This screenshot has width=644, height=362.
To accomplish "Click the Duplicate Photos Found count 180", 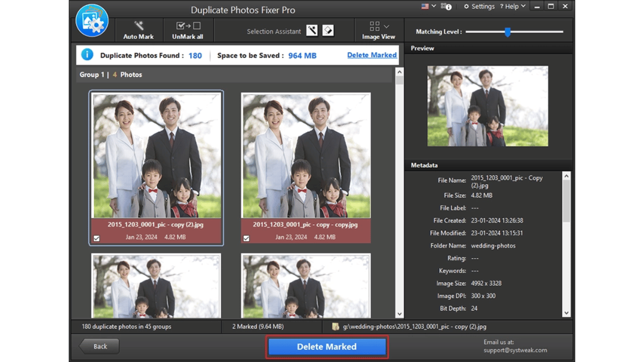I will pos(195,55).
